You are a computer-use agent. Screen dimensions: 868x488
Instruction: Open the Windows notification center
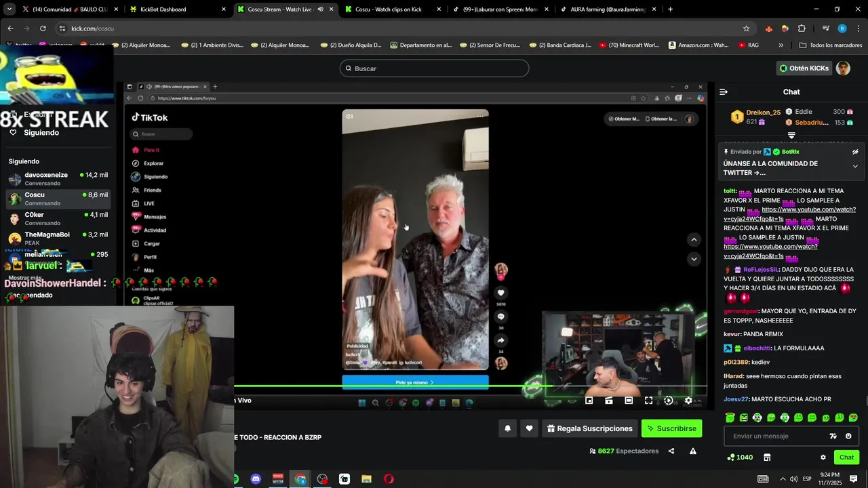[854, 479]
